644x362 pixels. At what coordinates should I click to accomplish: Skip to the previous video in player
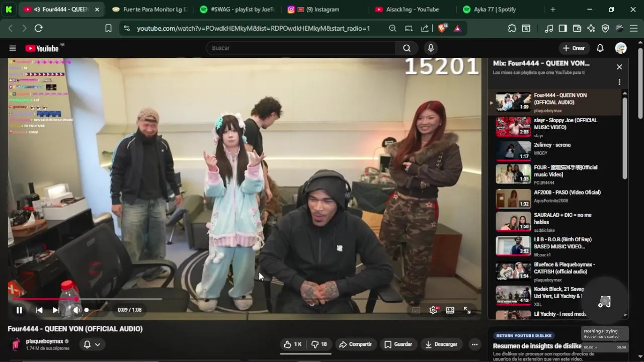pos(39,310)
